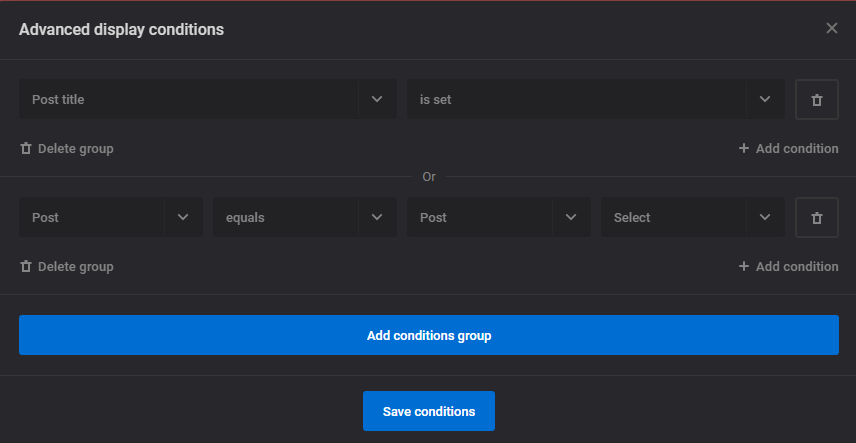Delete the Post title condition row
Screen dimensions: 856x443
click(x=817, y=99)
